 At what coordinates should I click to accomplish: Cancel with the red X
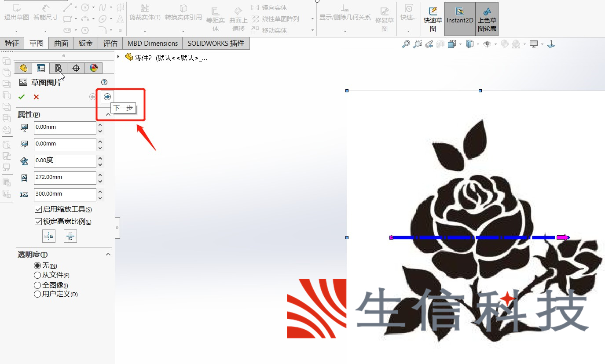36,97
